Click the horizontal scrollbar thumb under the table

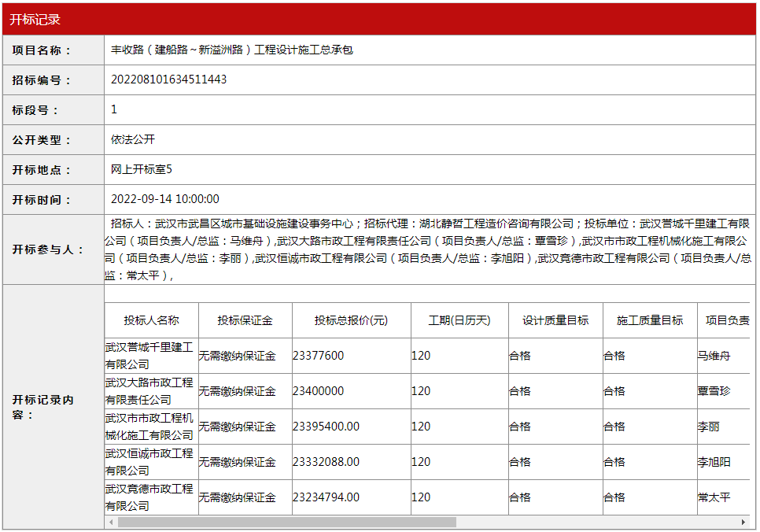(x=287, y=523)
